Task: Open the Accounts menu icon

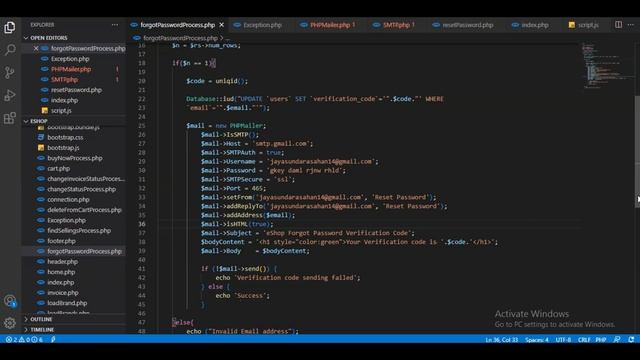Action: (10, 301)
